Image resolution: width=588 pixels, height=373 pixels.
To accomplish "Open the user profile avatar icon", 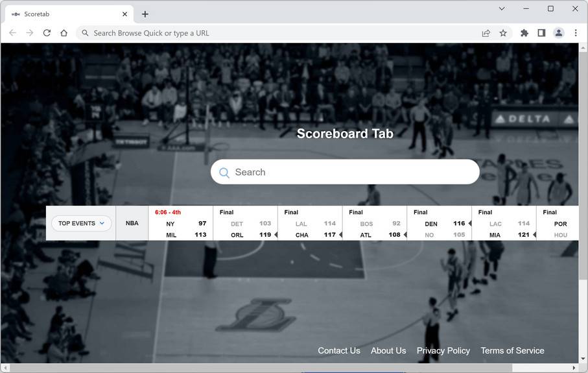I will point(559,33).
